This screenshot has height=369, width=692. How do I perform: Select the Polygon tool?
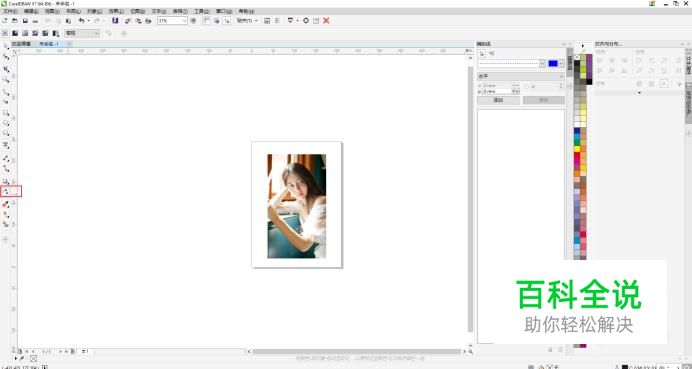point(6,133)
